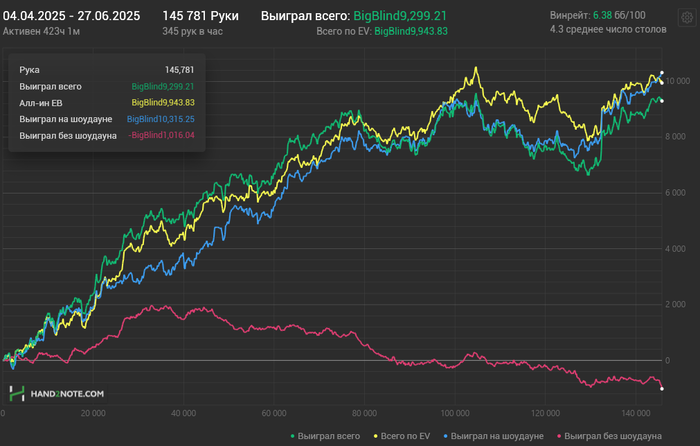
Task: Click the white endpoint marker on blue showdown line
Action: pos(662,73)
